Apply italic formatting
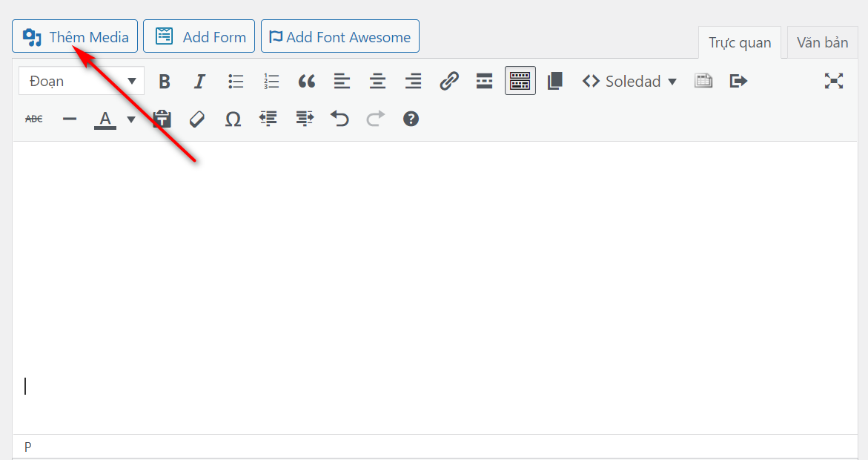The image size is (868, 460). pos(199,81)
